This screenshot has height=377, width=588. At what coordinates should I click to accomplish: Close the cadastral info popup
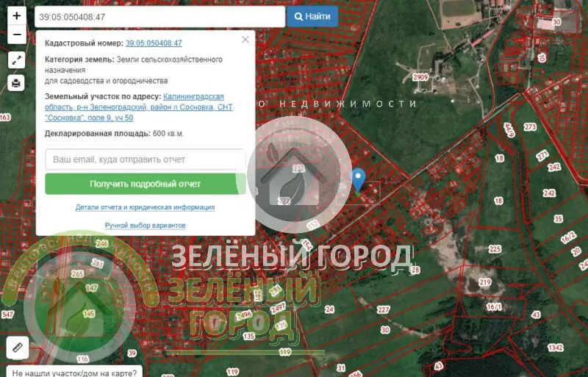(245, 40)
